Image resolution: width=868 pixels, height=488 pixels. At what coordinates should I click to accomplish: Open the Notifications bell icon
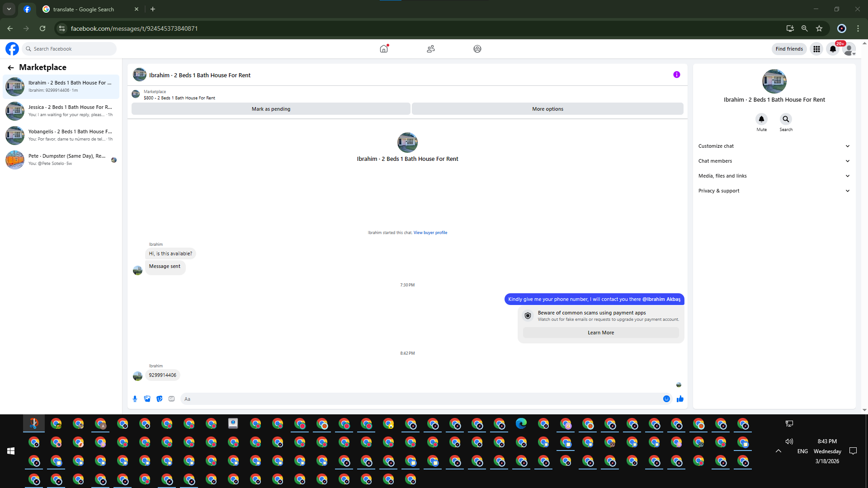(833, 49)
